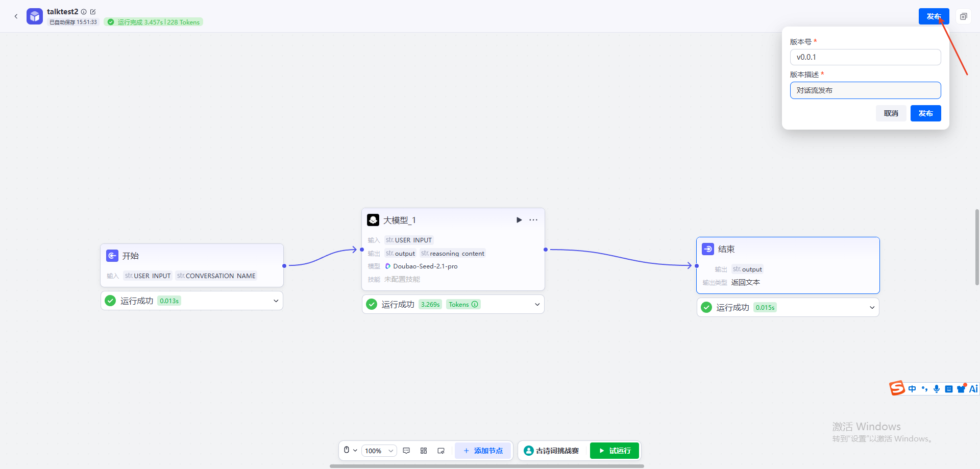The width and height of the screenshot is (980, 469).
Task: Run the 大模型_1 node with its play icon
Action: [x=519, y=220]
